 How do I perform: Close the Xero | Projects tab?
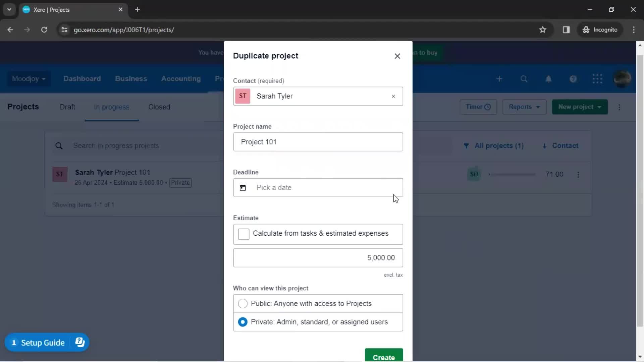coord(120,10)
